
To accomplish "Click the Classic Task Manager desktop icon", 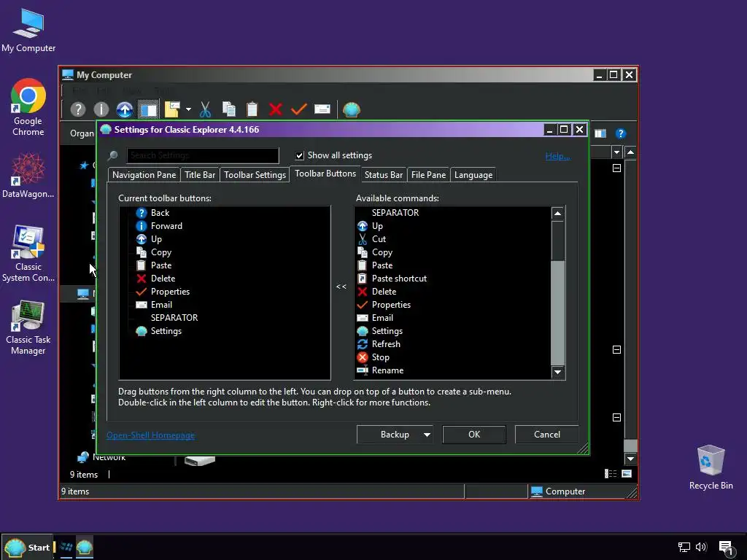I will pos(28,328).
